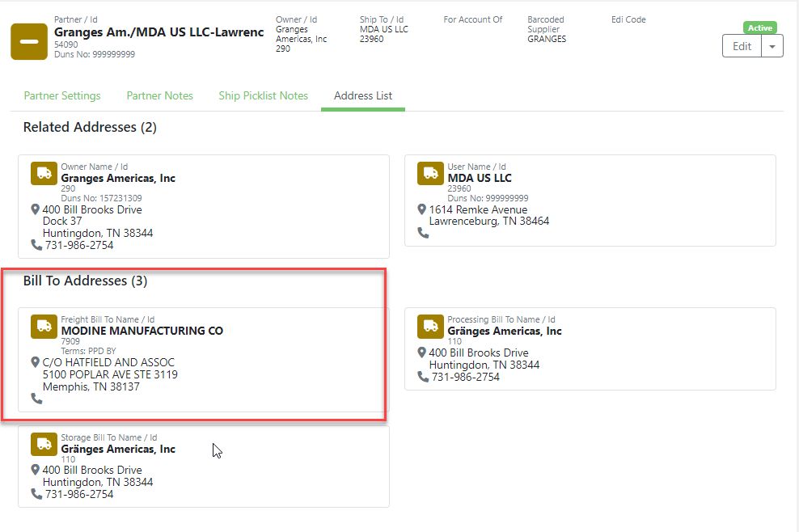Click Related Addresses (2) heading
Viewport: 799px width, 532px height.
point(90,127)
